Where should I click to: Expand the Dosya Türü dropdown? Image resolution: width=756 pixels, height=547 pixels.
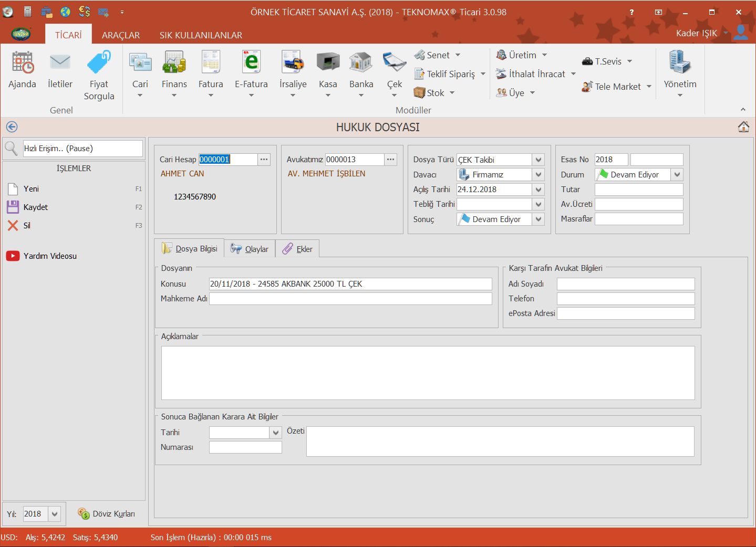coord(538,160)
